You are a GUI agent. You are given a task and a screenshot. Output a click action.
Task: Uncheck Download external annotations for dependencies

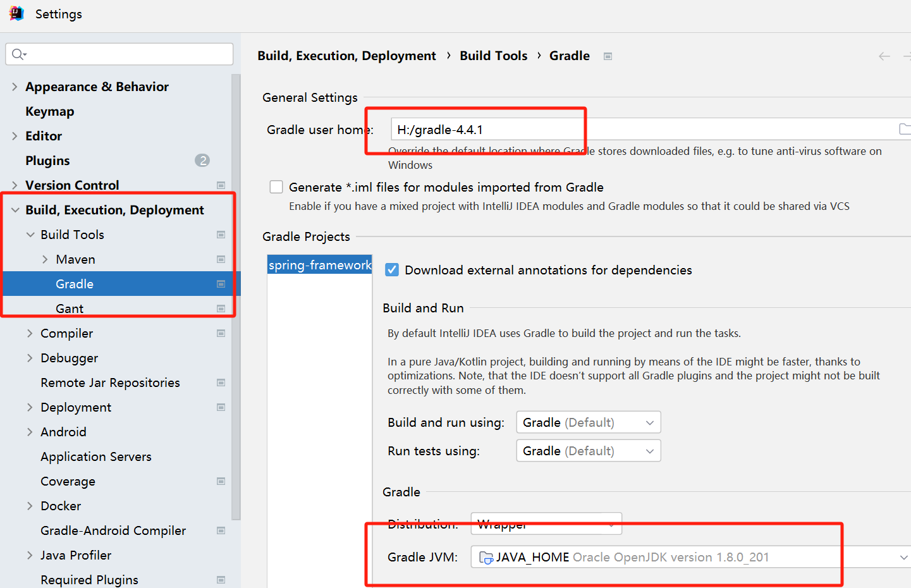click(392, 270)
